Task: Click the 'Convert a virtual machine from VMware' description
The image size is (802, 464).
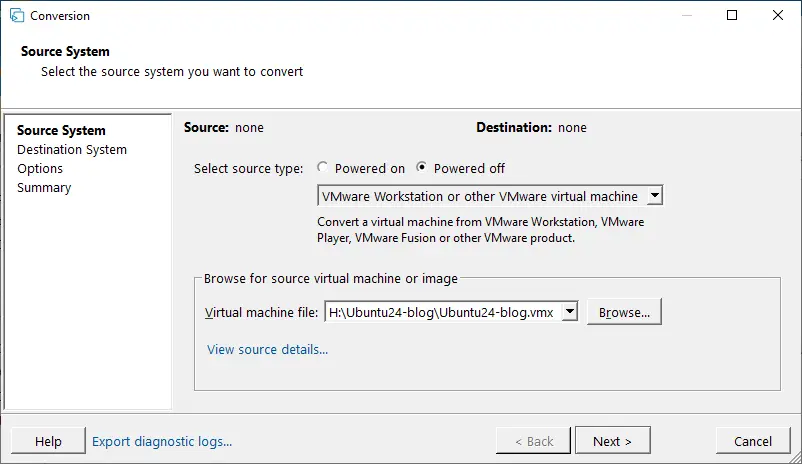Action: pyautogui.click(x=481, y=230)
